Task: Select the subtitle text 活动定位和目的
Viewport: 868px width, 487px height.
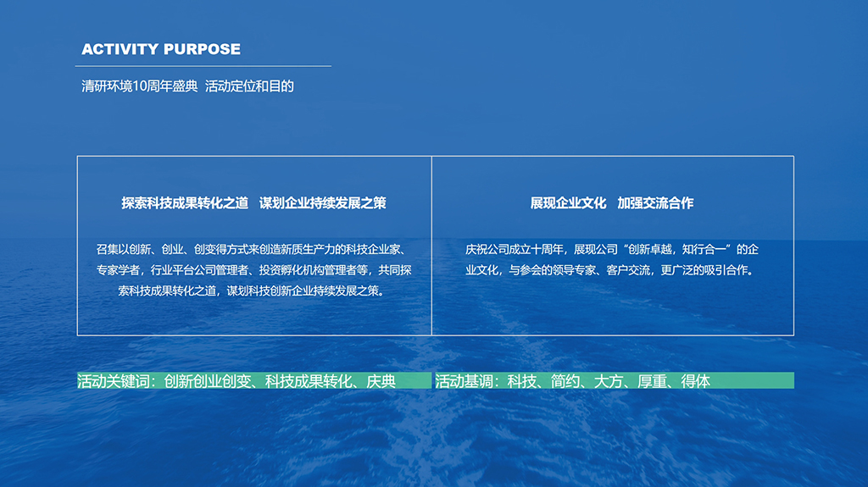Action: [x=249, y=86]
